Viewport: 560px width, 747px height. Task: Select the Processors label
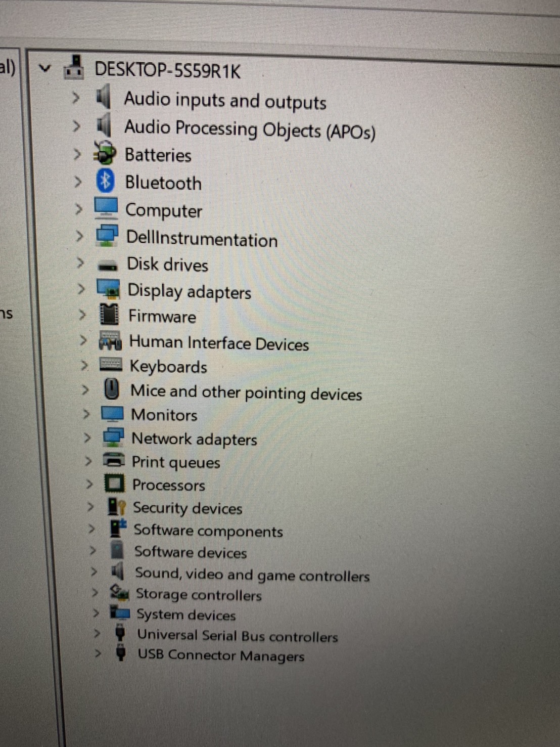[x=169, y=485]
